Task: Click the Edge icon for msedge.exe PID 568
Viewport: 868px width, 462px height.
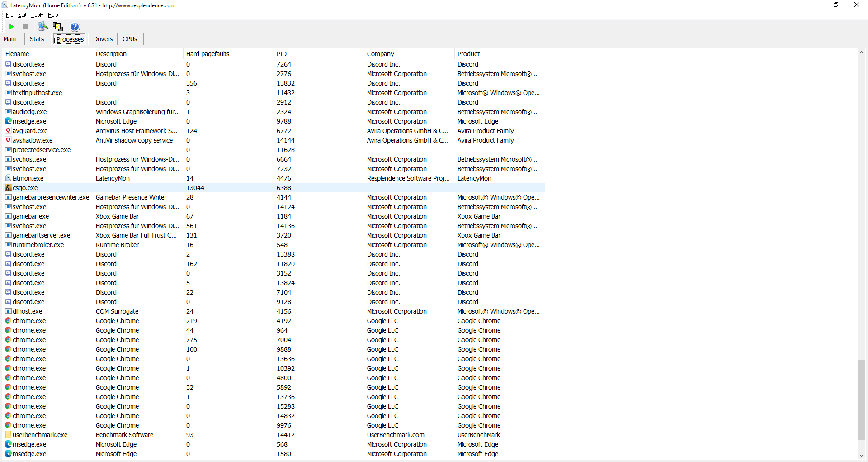Action: pos(8,444)
